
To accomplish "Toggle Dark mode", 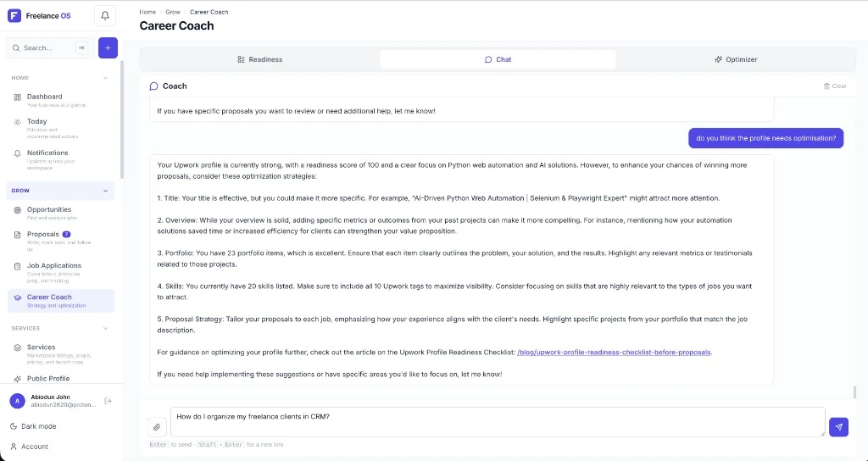I will tap(33, 426).
